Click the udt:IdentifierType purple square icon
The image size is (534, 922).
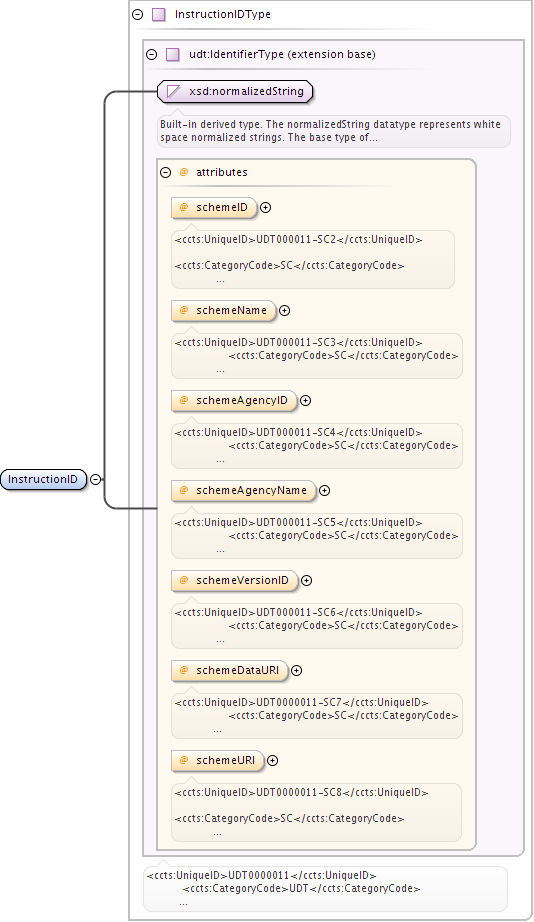(x=173, y=55)
